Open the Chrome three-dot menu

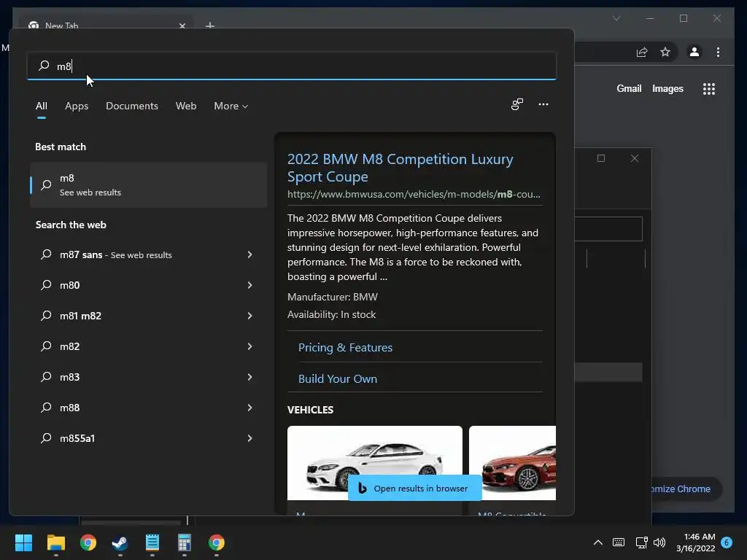click(718, 52)
